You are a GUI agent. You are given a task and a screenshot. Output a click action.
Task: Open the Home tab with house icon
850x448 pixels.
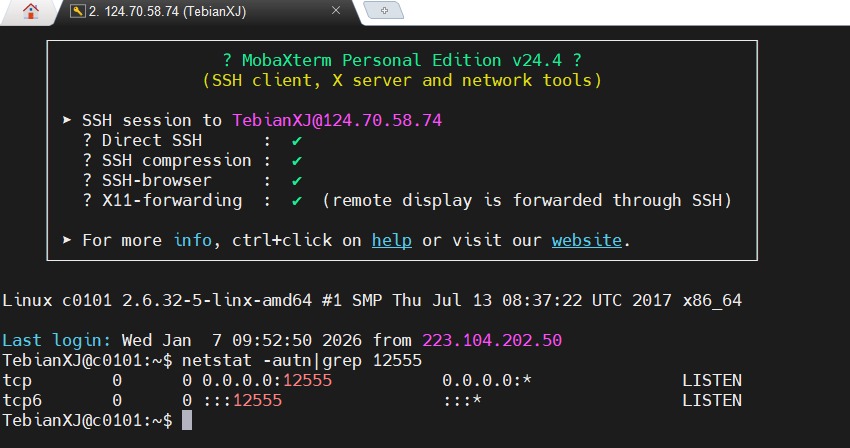31,12
